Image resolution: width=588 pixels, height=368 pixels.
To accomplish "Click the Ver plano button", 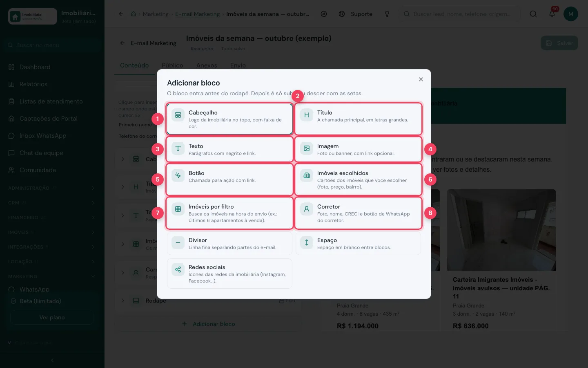I will coord(52,317).
